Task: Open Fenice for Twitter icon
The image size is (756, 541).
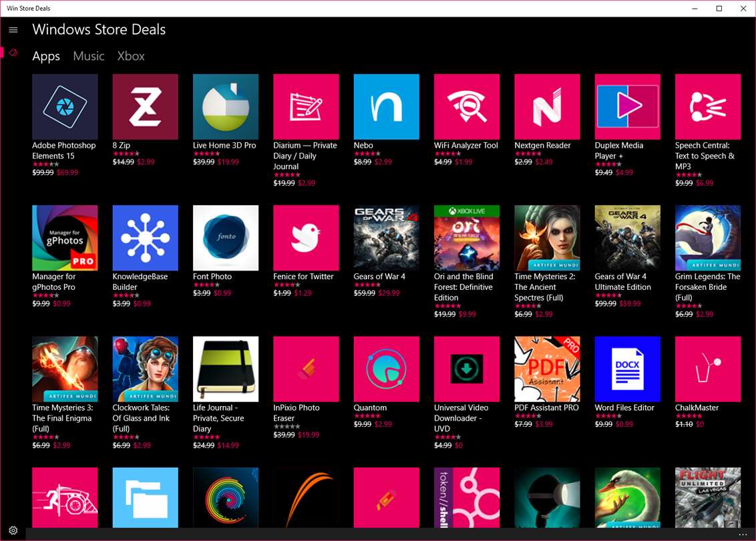Action: pyautogui.click(x=306, y=238)
